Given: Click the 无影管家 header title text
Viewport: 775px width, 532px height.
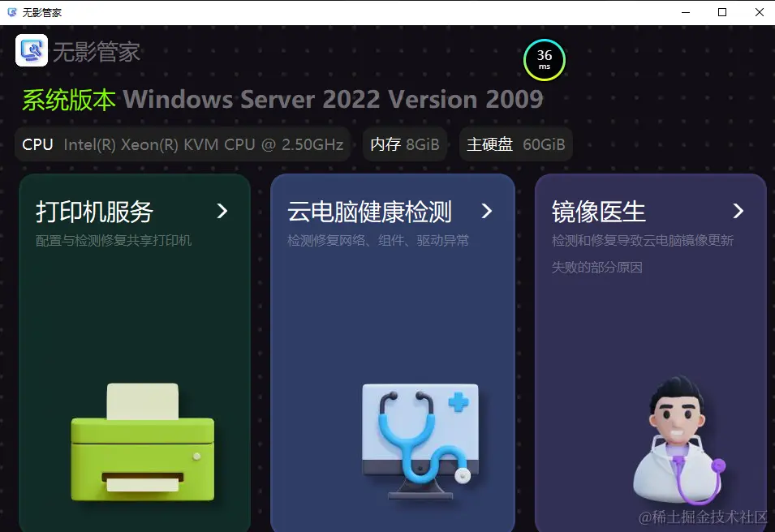Looking at the screenshot, I should 97,52.
